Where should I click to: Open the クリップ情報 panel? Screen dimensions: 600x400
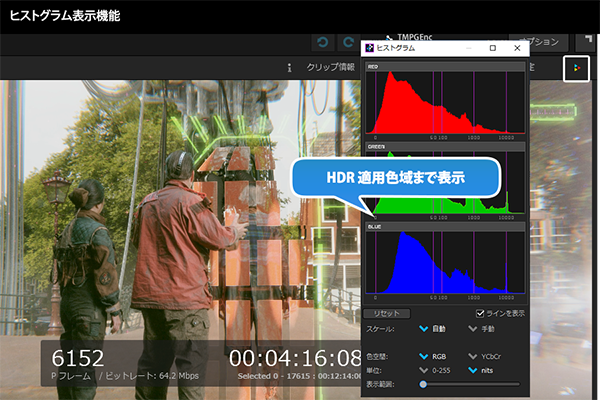pos(331,67)
